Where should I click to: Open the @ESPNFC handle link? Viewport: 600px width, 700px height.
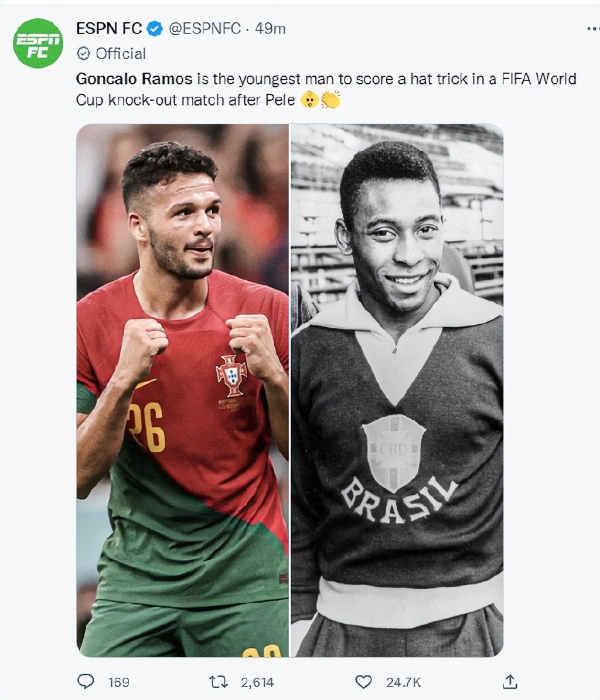(x=204, y=29)
